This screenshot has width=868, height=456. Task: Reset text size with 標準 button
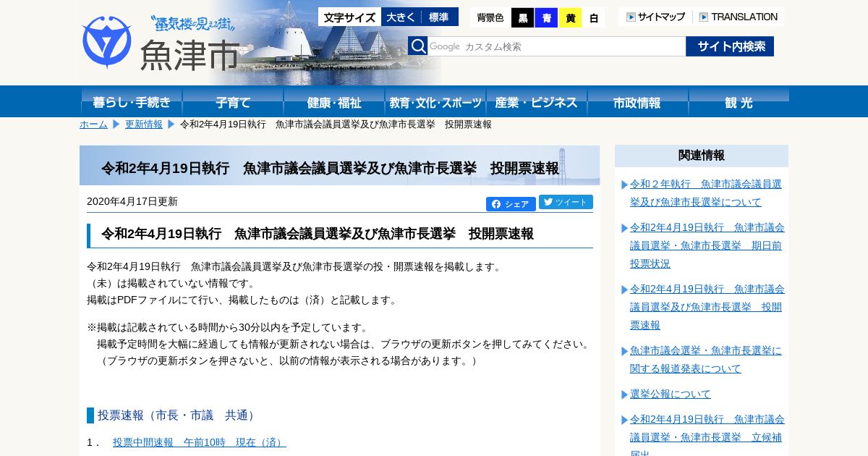439,17
